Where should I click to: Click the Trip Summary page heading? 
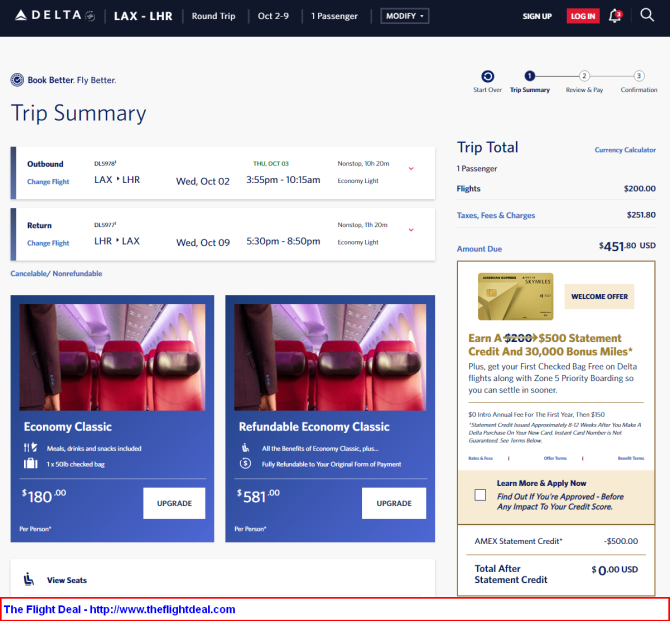click(78, 114)
